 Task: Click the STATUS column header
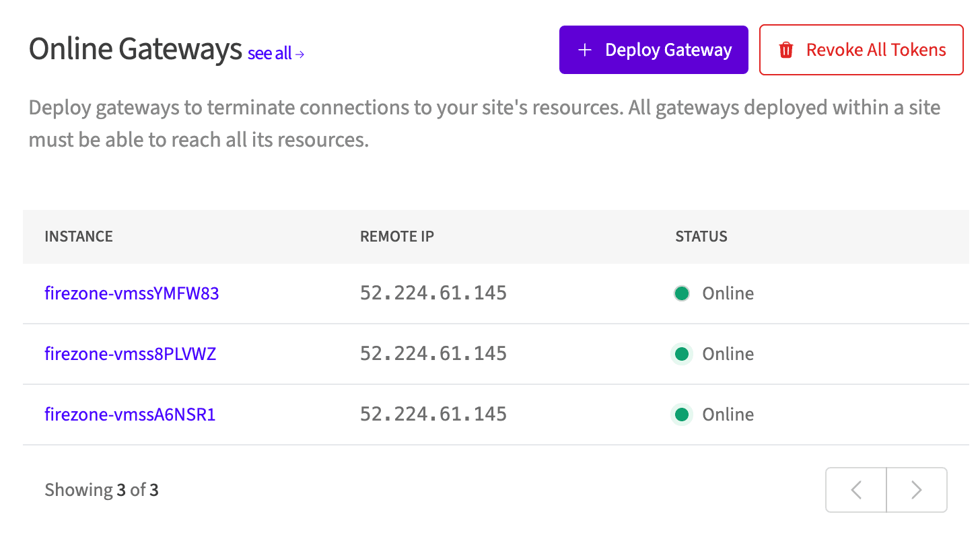(701, 236)
